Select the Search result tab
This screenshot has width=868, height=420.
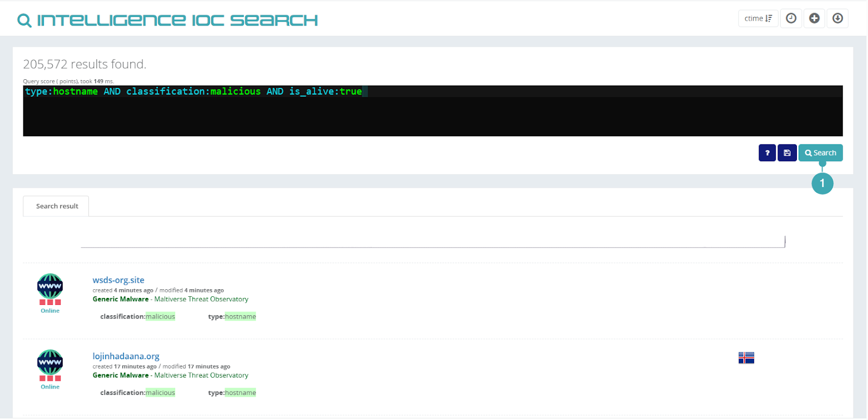[x=57, y=206]
